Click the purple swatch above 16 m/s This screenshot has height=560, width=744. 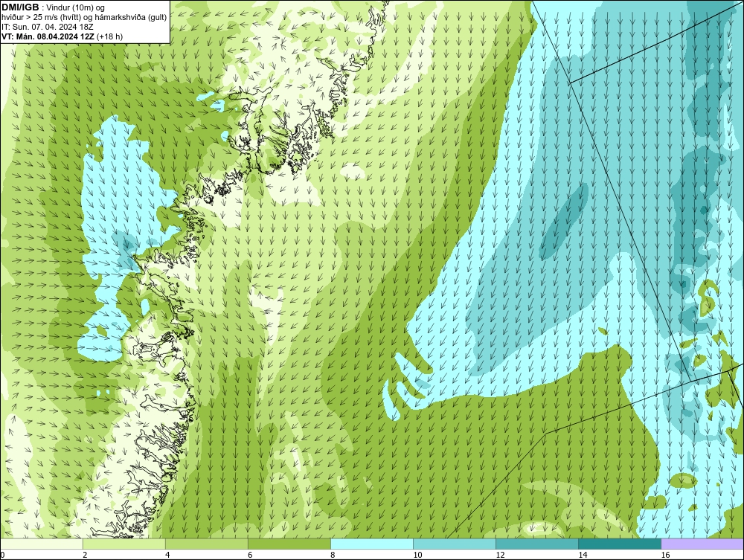(x=703, y=544)
